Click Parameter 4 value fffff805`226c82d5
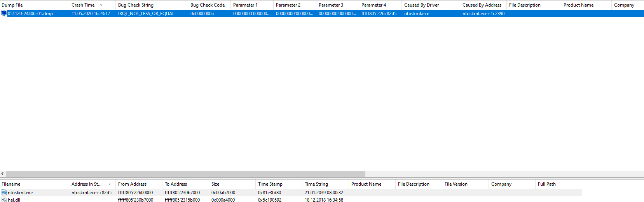 coord(379,14)
